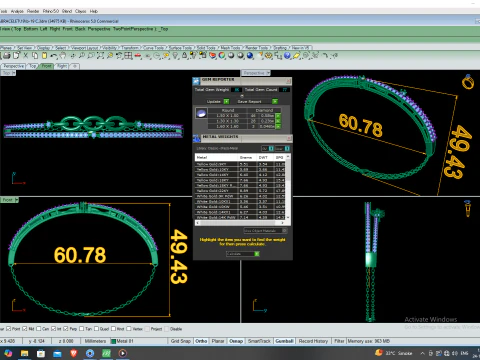Click green button next to Calculate

pyautogui.click(x=257, y=254)
